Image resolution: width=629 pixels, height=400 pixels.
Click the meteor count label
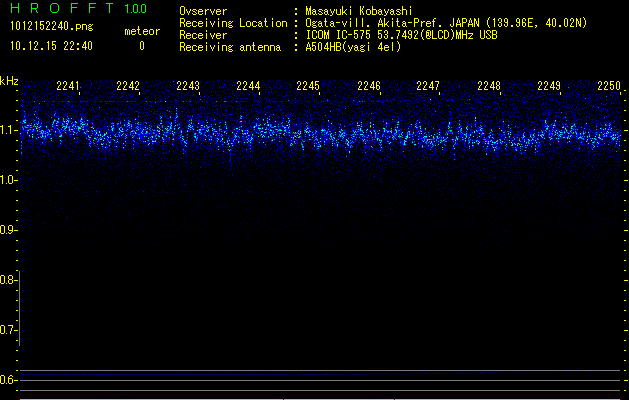[141, 31]
